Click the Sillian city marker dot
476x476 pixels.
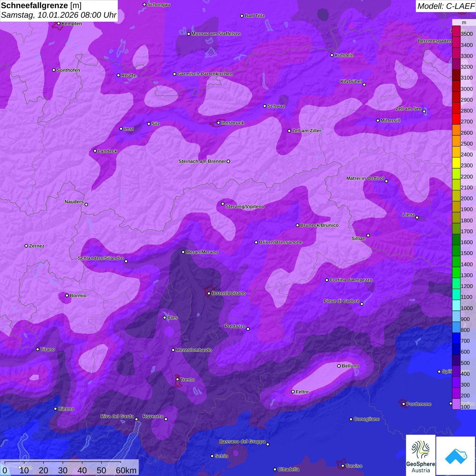point(368,235)
